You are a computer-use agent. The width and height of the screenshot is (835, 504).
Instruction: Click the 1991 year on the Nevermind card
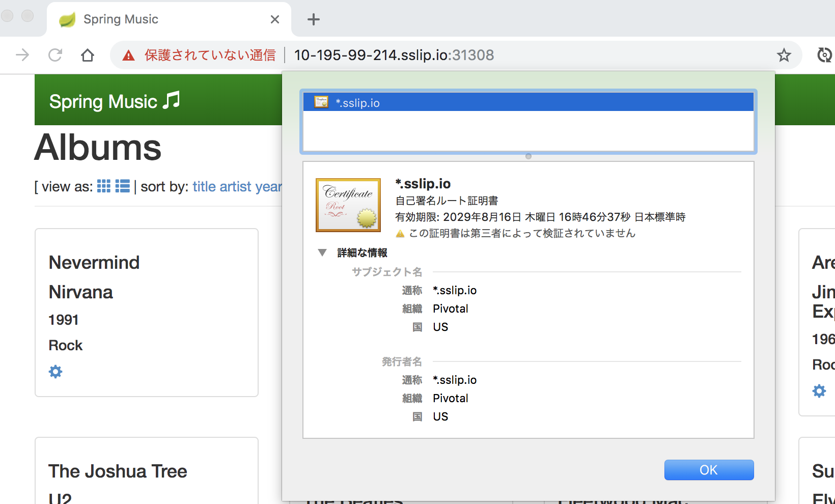[x=64, y=320]
